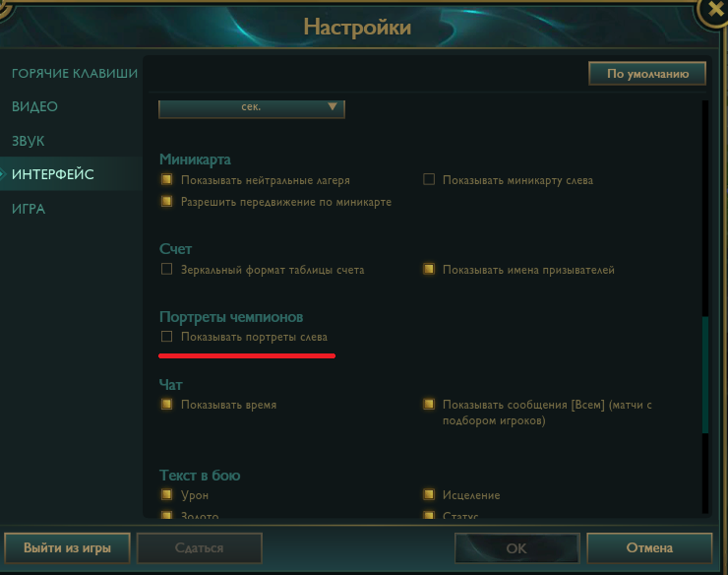Enable Показывать миникарту слева checkbox
Image resolution: width=728 pixels, height=575 pixels.
click(429, 179)
